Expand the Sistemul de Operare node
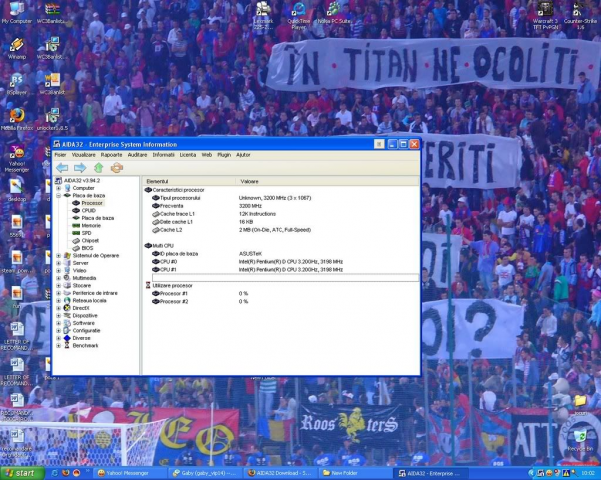This screenshot has height=480, width=601. pos(59,256)
